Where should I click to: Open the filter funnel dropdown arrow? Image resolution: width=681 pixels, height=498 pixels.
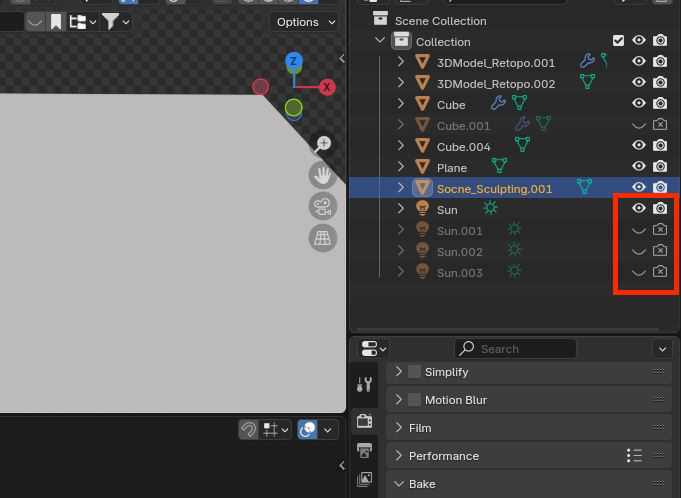point(126,22)
